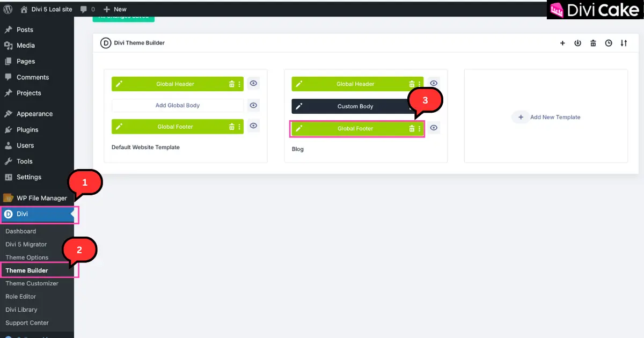Open the comments bubble in admin bar
The width and height of the screenshot is (644, 338).
pos(87,9)
